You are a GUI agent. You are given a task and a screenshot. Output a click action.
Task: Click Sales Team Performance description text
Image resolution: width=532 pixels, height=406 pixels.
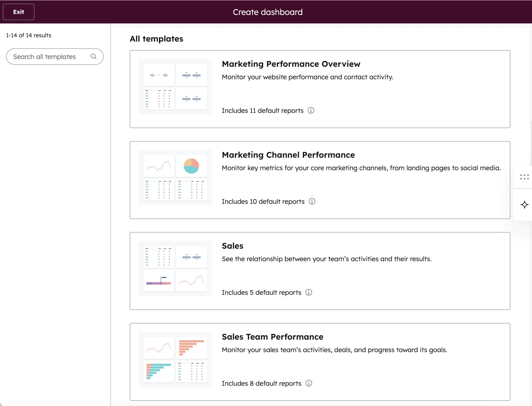click(334, 350)
